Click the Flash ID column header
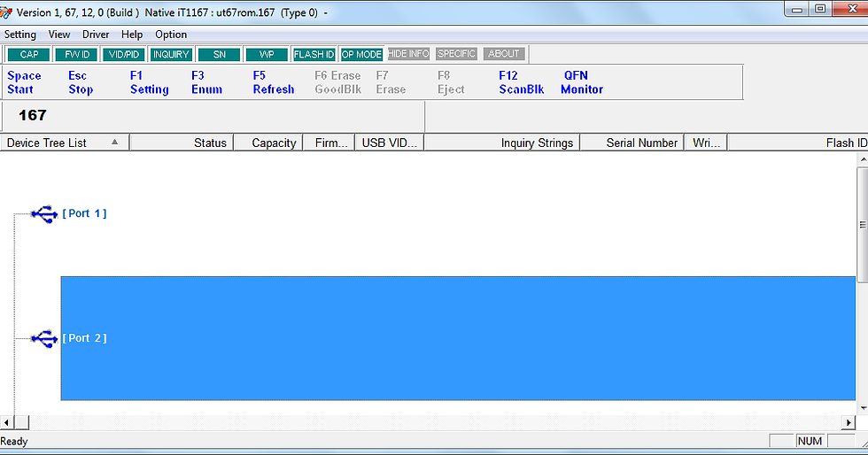868x455 pixels. tap(798, 143)
